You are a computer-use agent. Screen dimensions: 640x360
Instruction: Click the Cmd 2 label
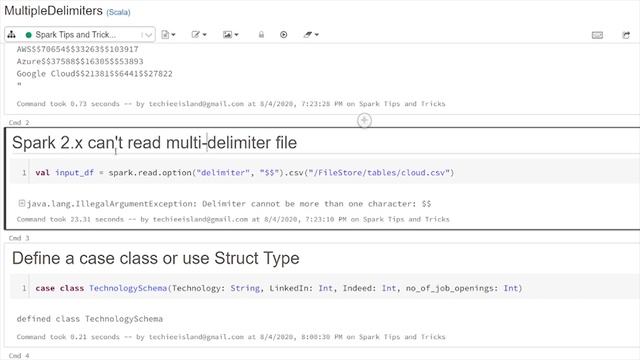tap(19, 122)
